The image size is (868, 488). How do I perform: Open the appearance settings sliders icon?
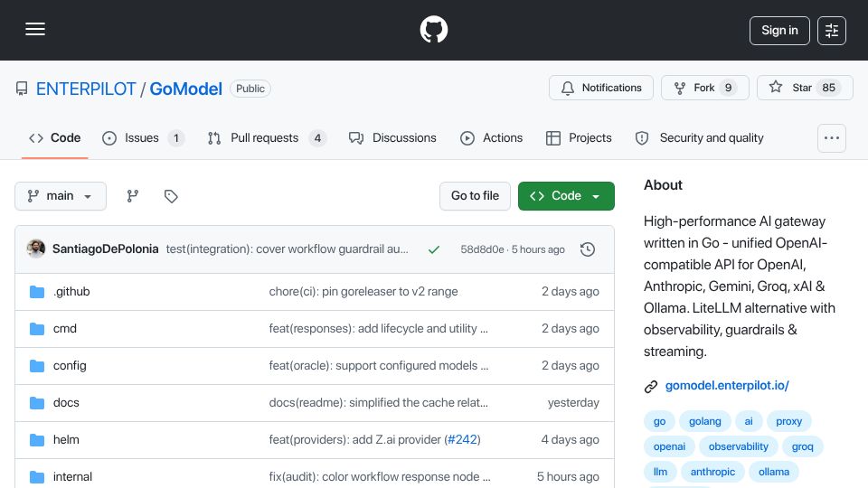point(832,31)
